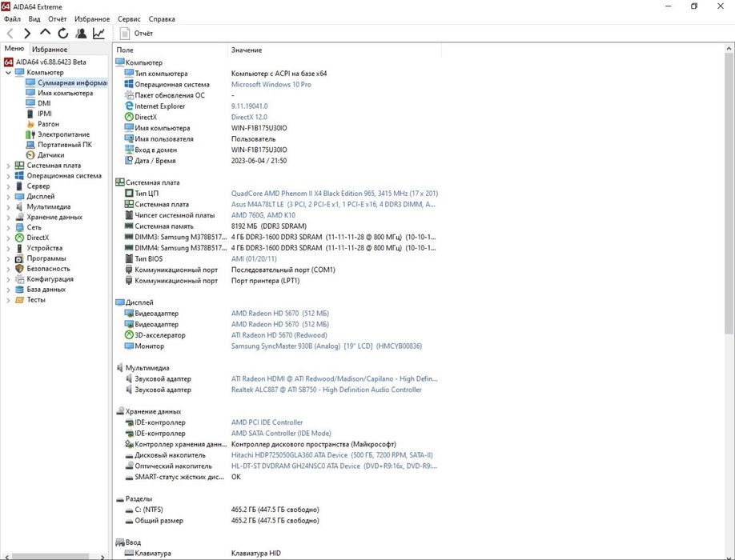Open the Справка menu

pyautogui.click(x=162, y=18)
